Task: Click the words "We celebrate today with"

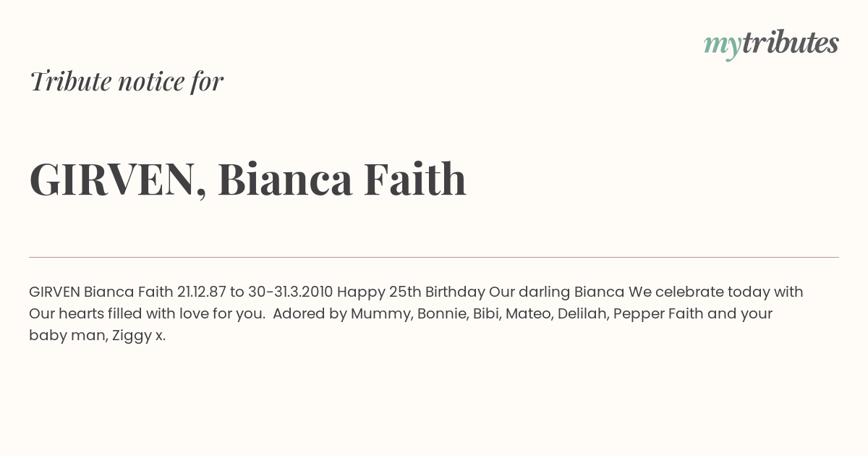Action: pos(715,292)
